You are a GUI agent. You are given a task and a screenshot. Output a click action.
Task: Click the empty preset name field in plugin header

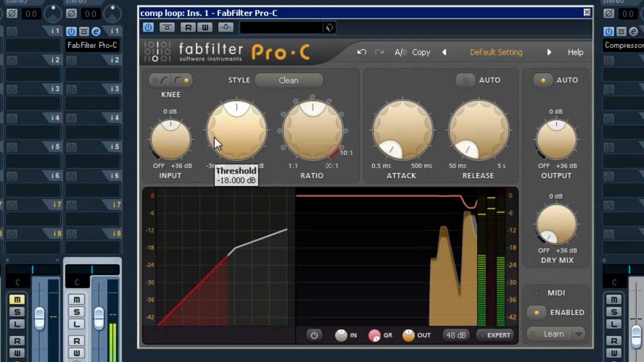point(283,28)
